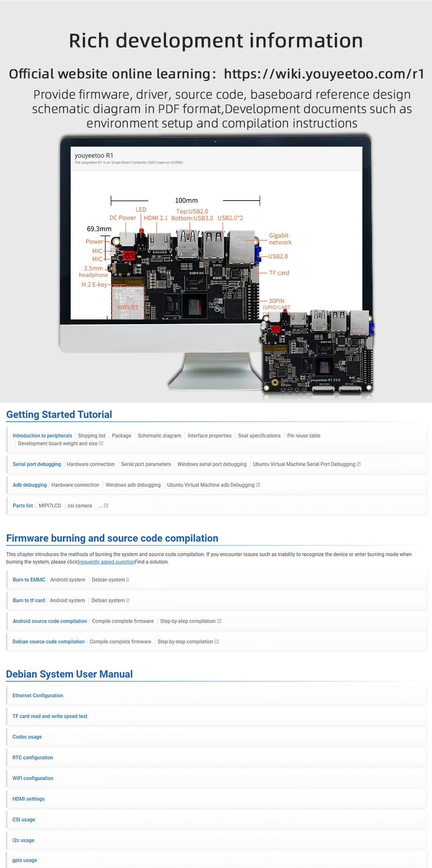432x868 pixels.
Task: Open the Parts list link
Action: 22,506
